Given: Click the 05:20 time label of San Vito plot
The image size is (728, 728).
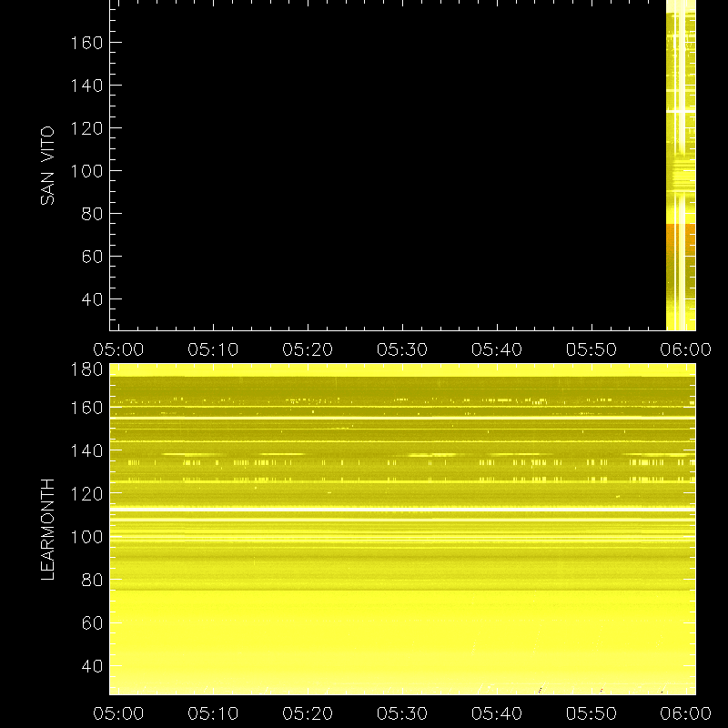Looking at the screenshot, I should tap(308, 349).
